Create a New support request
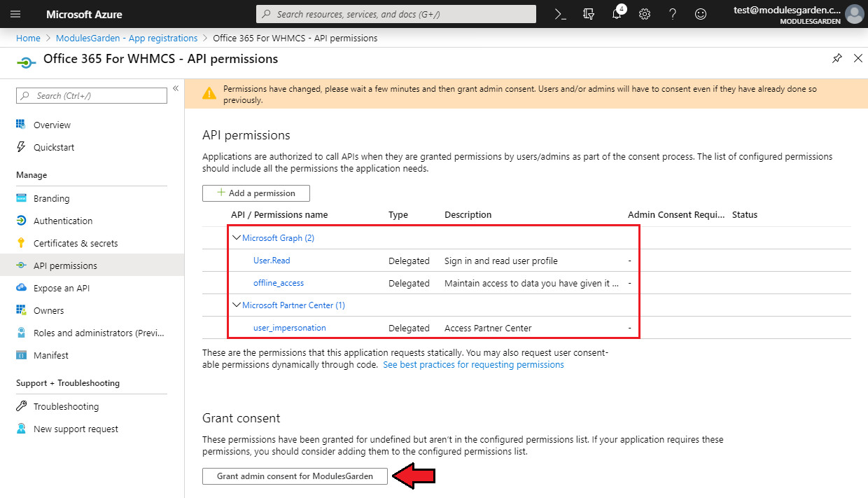The image size is (868, 498). click(x=76, y=429)
